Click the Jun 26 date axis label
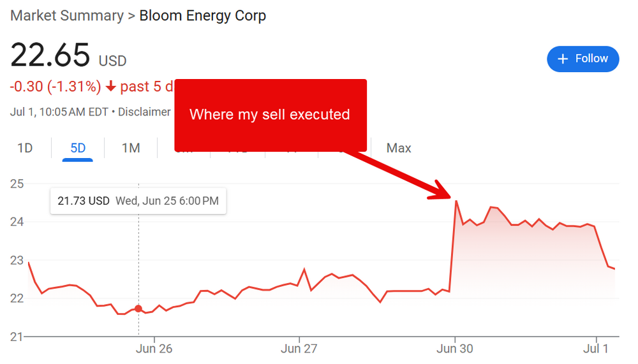Screen dimensions: 638x364 [155, 349]
